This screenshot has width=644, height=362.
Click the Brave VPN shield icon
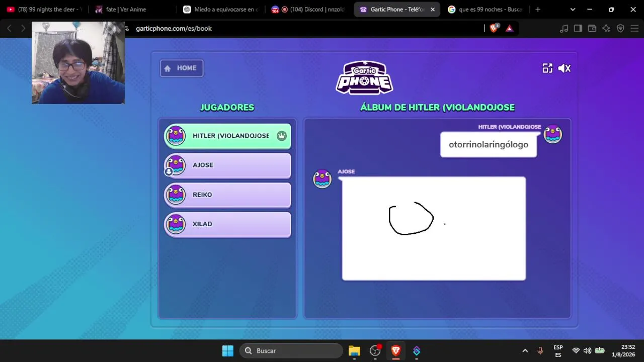click(x=620, y=29)
